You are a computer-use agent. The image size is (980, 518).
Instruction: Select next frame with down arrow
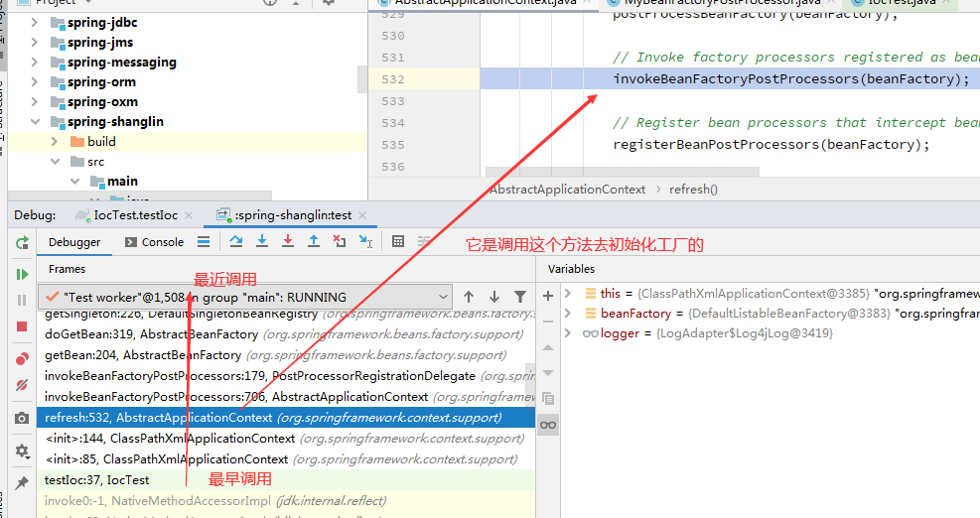click(x=494, y=297)
